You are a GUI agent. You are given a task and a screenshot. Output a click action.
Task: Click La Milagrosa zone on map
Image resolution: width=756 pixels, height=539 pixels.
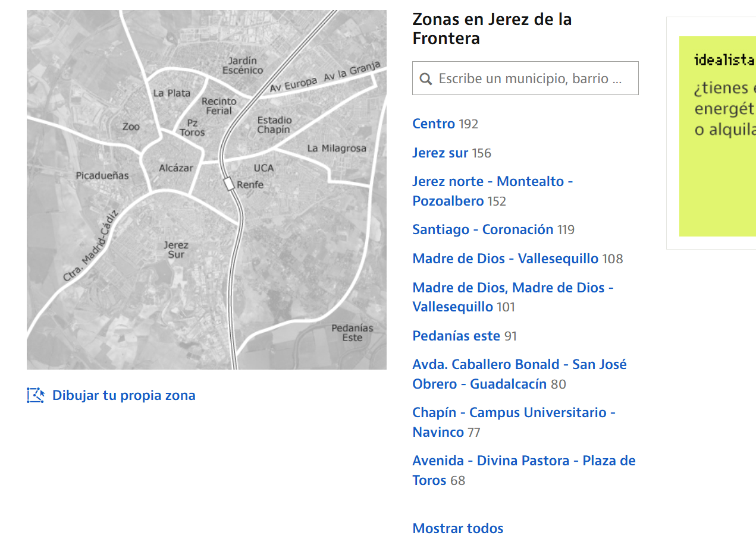pos(337,149)
